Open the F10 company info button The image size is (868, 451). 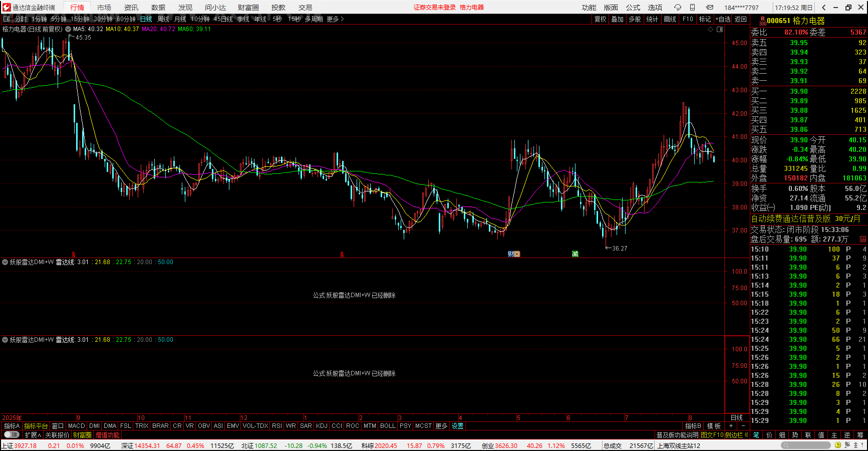tap(688, 19)
